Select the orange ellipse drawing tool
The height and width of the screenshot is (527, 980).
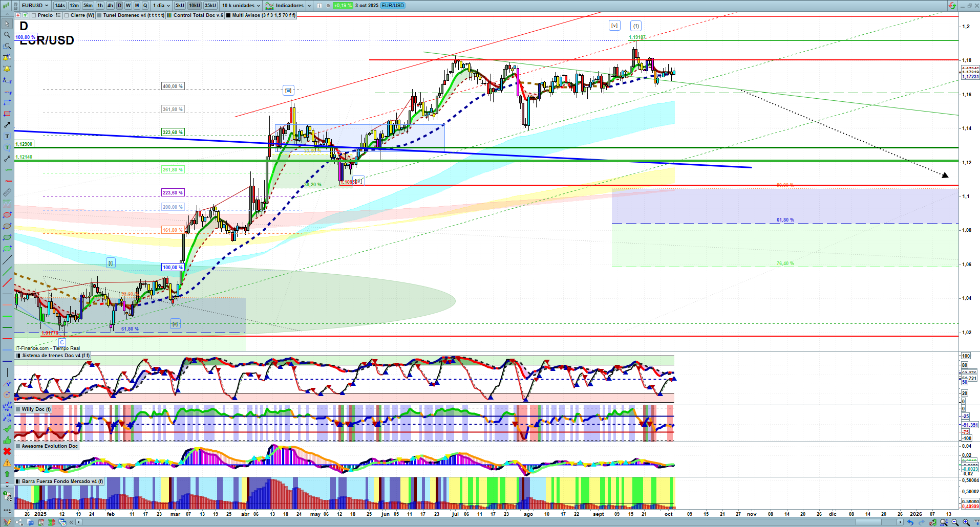coord(7,226)
